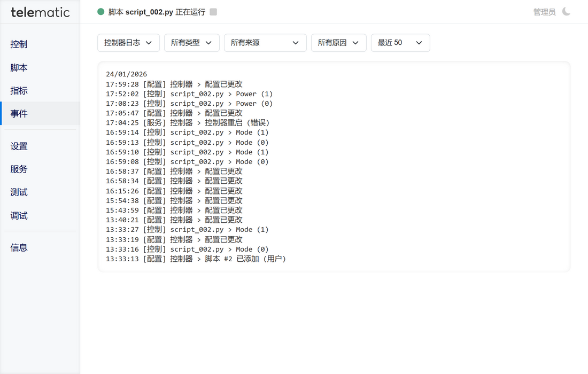The image size is (588, 374).
Task: Navigate to 服务 page
Action: click(19, 169)
